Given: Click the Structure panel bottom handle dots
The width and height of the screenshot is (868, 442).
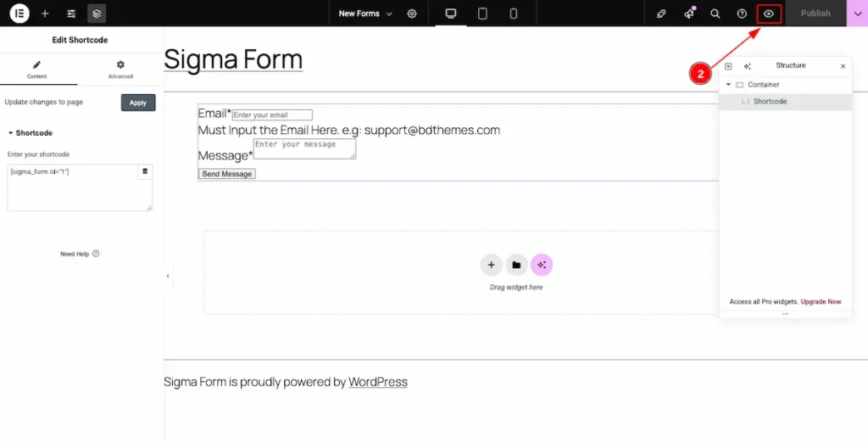Looking at the screenshot, I should (785, 314).
